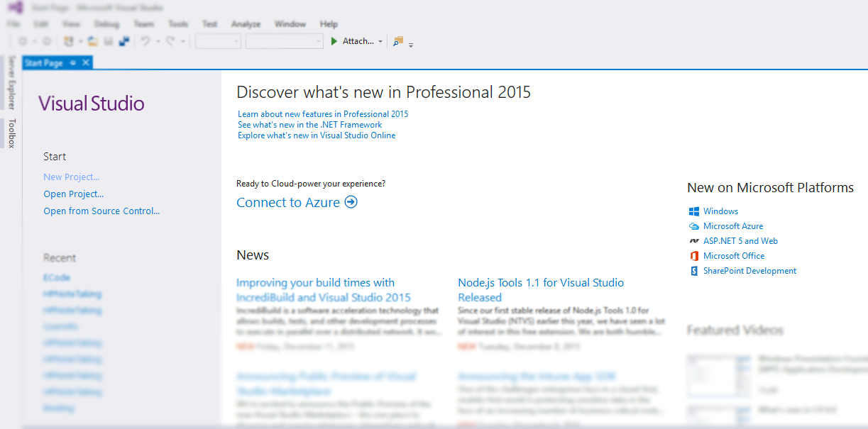
Task: Click the Microsoft Azure cloud icon
Action: coord(694,226)
